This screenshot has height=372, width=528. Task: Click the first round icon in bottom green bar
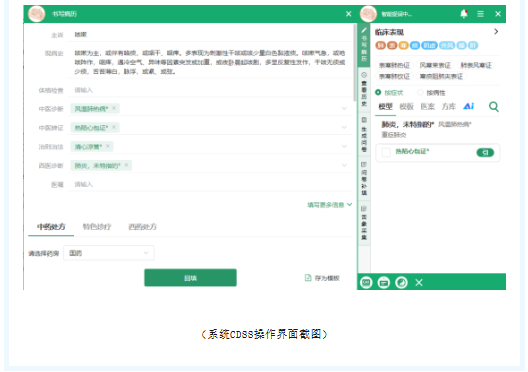(366, 282)
